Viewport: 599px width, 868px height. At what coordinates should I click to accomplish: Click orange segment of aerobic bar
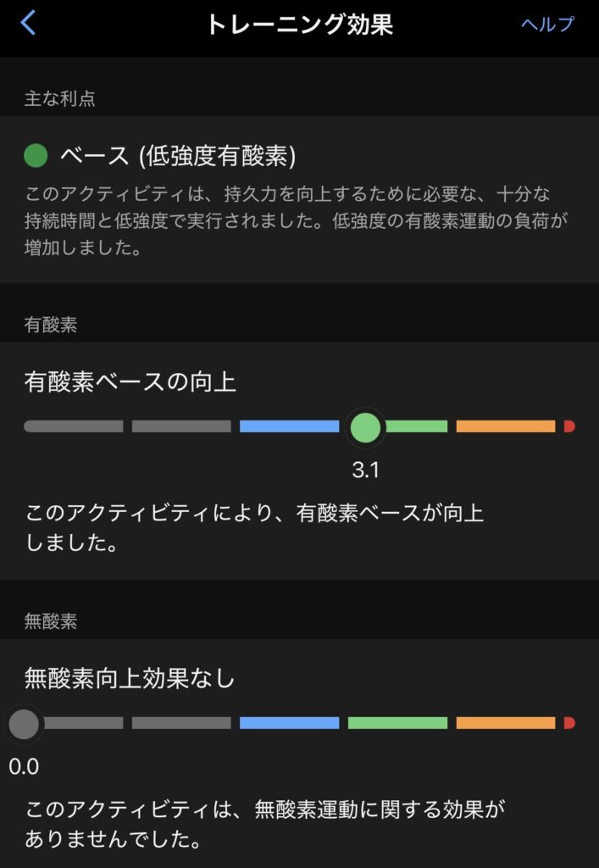tap(506, 426)
